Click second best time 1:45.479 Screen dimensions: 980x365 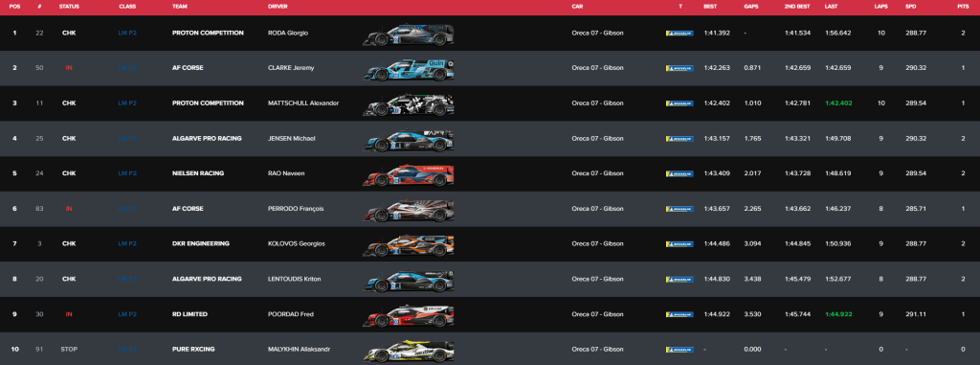797,279
